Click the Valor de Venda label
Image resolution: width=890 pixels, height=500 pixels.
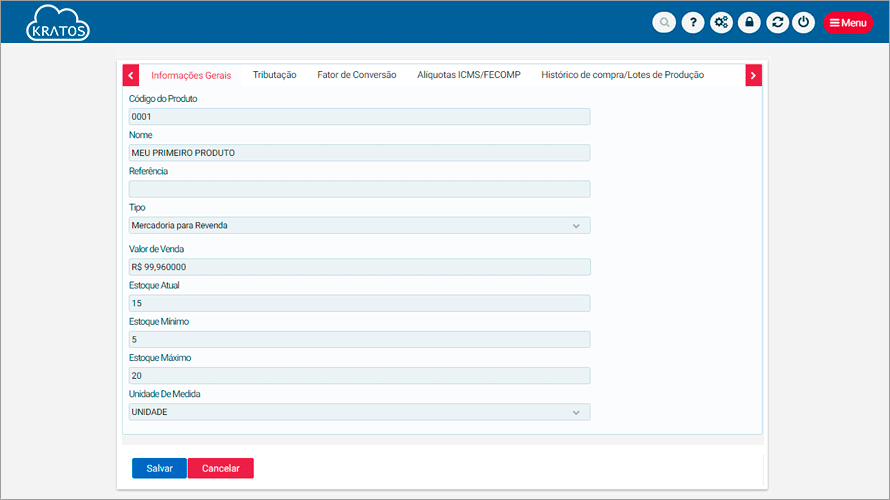pos(156,249)
